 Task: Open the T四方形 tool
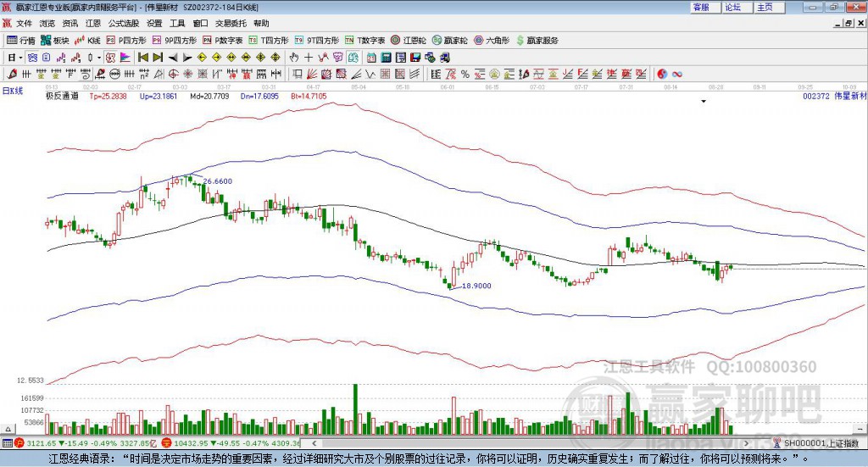tap(269, 41)
